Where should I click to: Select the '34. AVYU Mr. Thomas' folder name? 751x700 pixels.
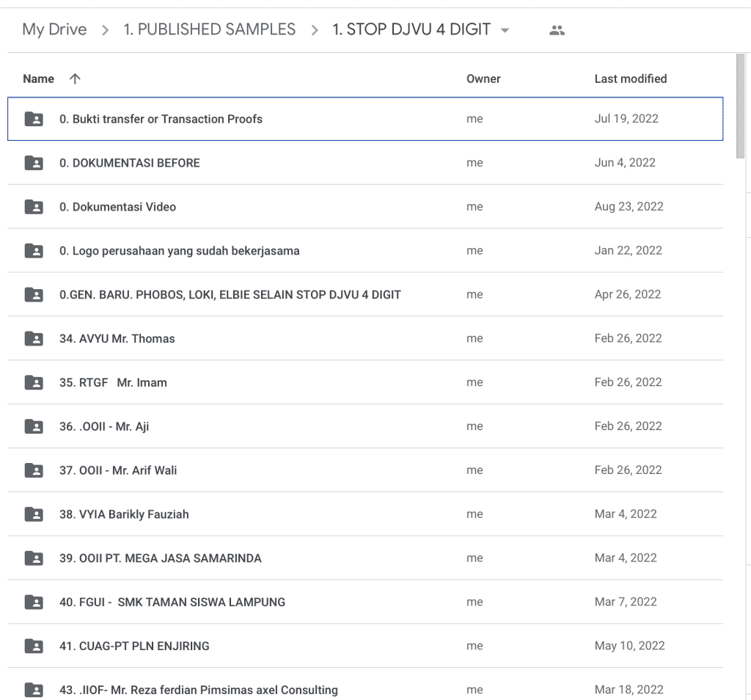(x=117, y=339)
